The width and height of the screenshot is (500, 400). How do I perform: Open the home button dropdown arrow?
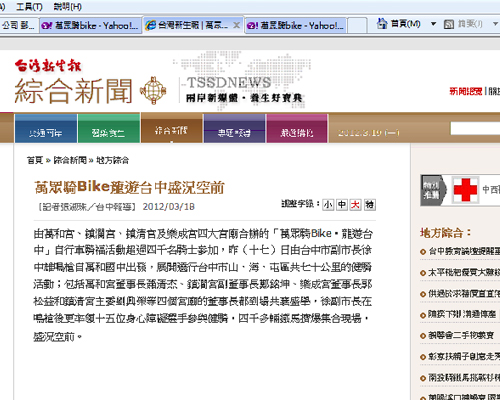pyautogui.click(x=433, y=24)
